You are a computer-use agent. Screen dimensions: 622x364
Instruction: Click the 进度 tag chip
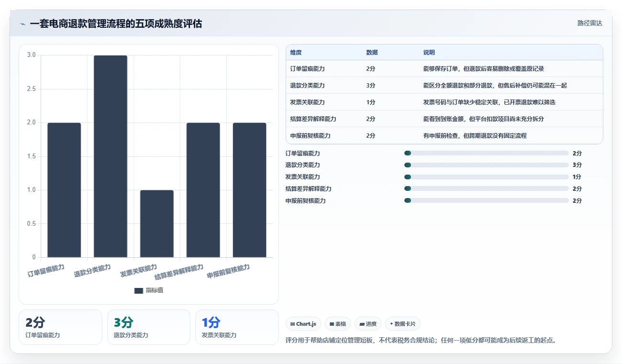coord(368,324)
